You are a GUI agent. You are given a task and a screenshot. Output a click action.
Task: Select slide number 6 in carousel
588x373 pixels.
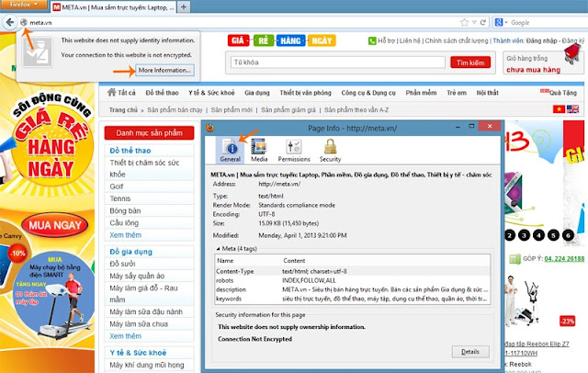click(x=568, y=235)
